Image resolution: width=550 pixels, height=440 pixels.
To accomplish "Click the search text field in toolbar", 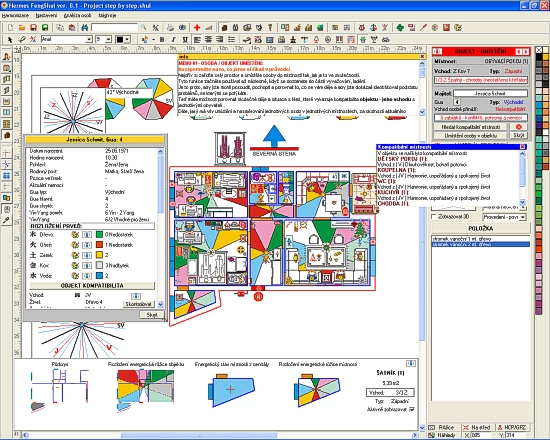I will (114, 27).
